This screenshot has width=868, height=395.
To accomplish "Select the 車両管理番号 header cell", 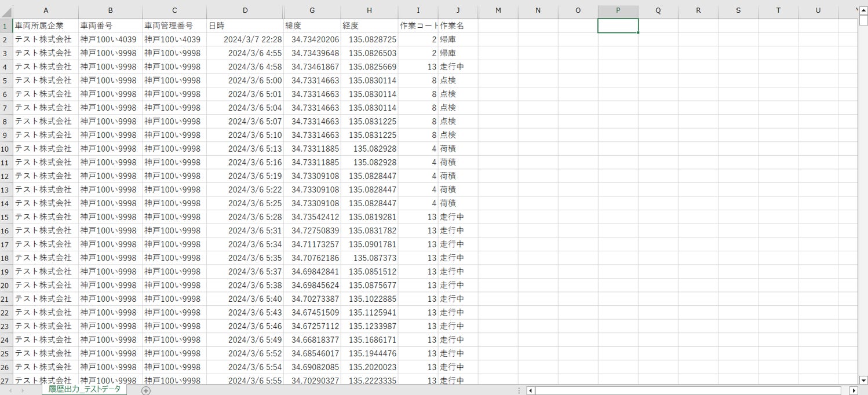I will tap(174, 25).
